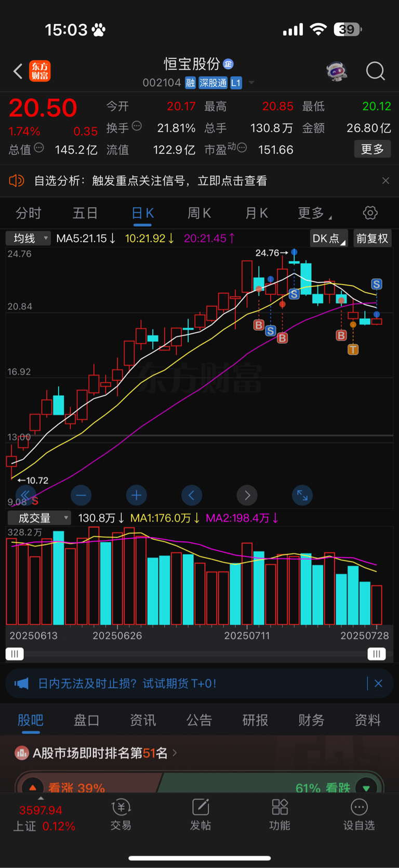399x868 pixels.
Task: Tap the right range slider handle
Action: [377, 654]
